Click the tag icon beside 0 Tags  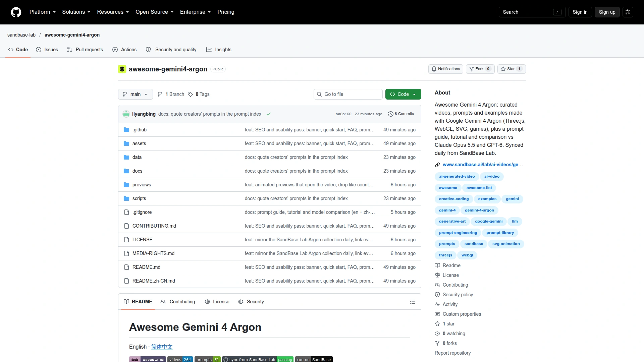click(190, 94)
